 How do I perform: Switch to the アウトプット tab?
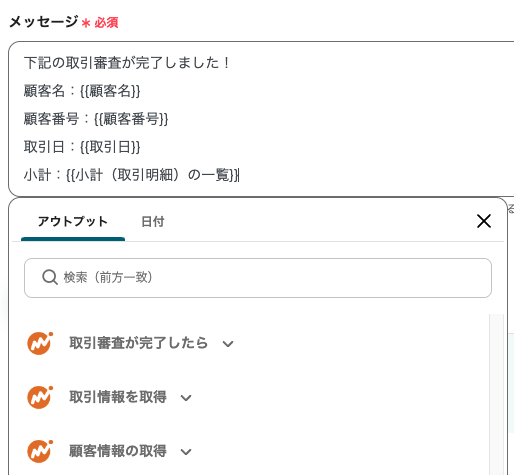73,222
